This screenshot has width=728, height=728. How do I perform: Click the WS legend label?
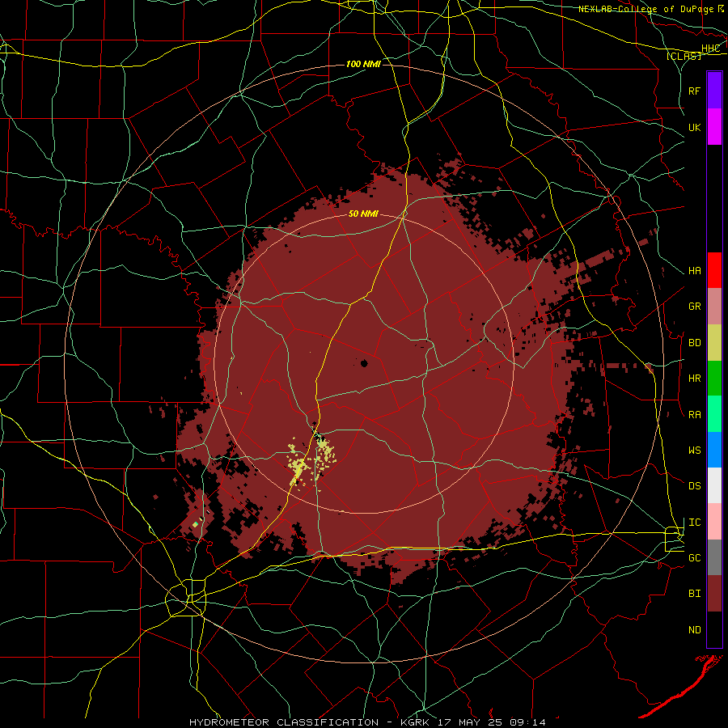695,451
